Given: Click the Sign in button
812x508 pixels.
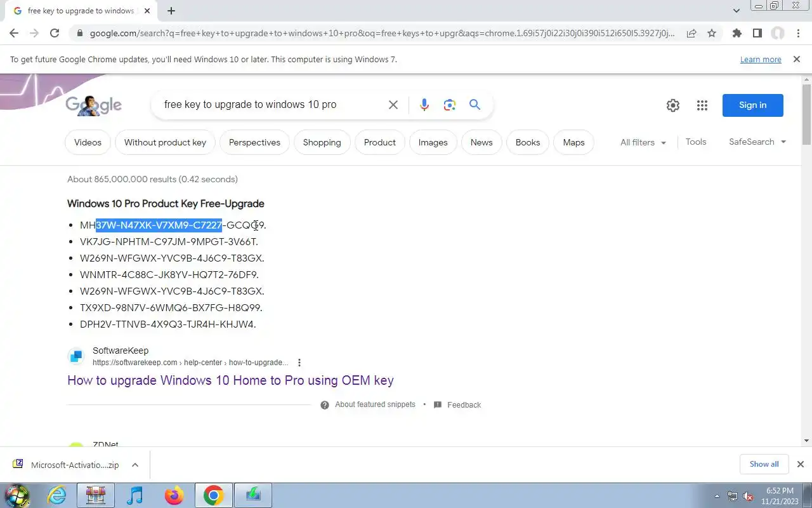Looking at the screenshot, I should (x=752, y=105).
